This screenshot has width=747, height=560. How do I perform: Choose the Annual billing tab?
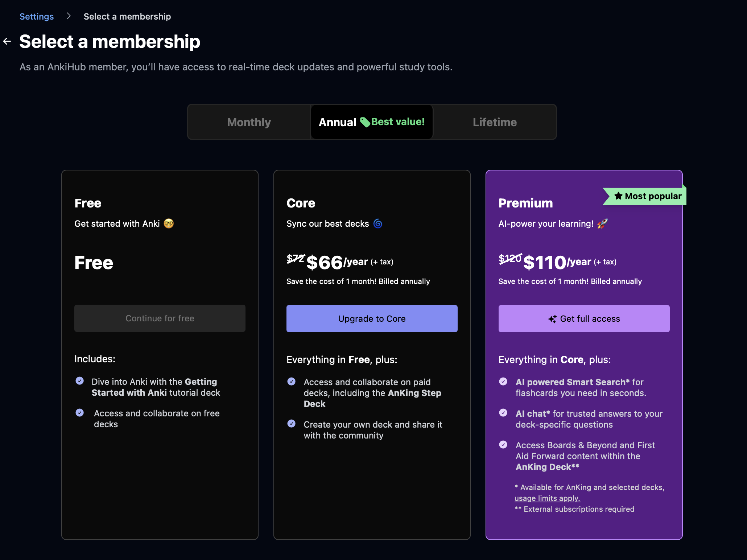[337, 122]
